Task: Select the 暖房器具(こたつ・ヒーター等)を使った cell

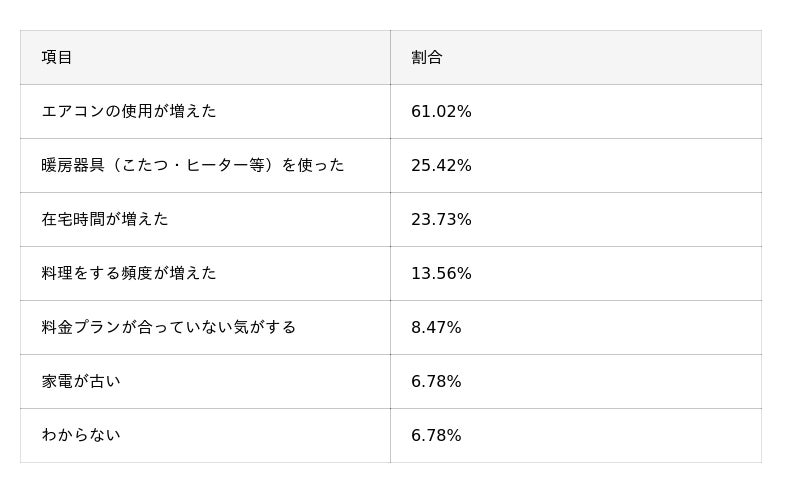Action: point(192,165)
